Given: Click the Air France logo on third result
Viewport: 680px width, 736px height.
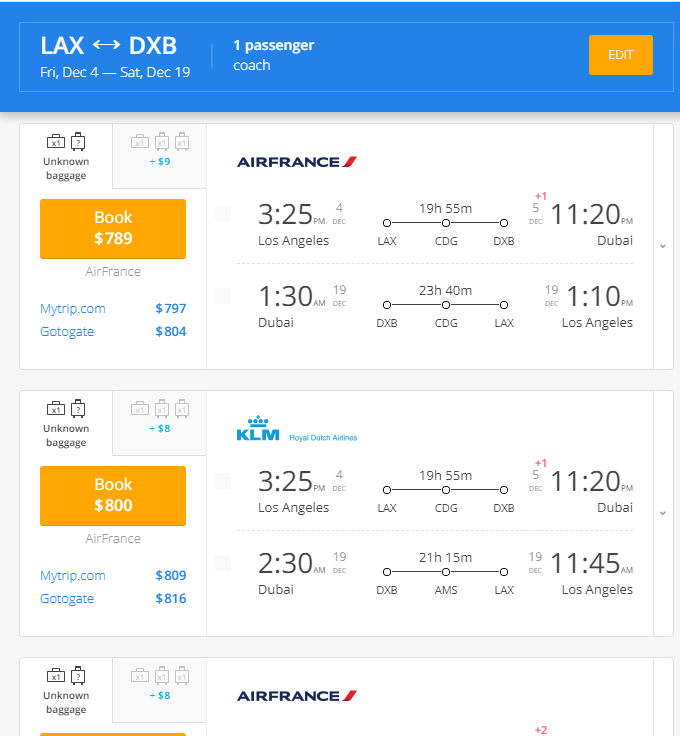Looking at the screenshot, I should tap(296, 696).
